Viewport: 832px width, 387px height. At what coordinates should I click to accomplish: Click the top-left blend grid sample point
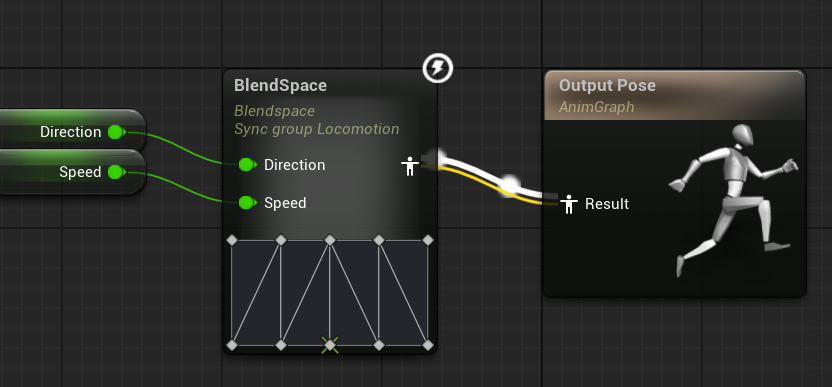[232, 240]
